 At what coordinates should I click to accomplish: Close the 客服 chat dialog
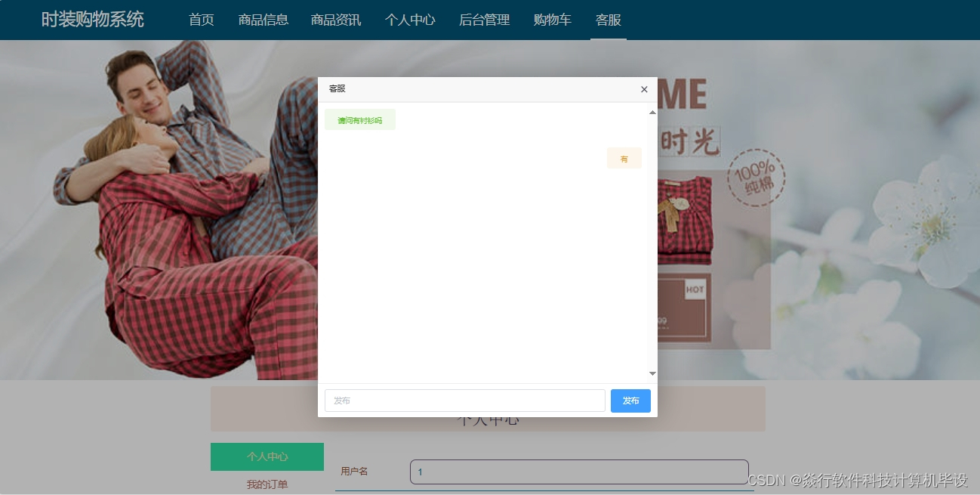644,89
